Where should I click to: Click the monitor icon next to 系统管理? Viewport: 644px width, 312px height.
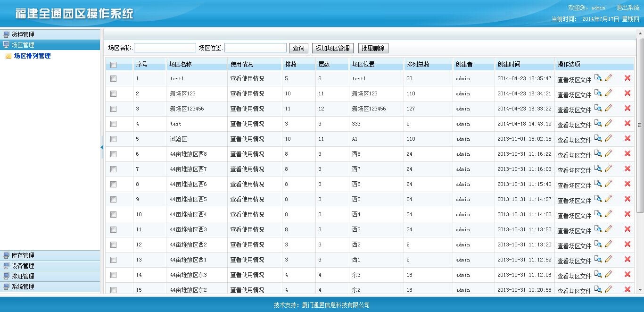pos(6,287)
